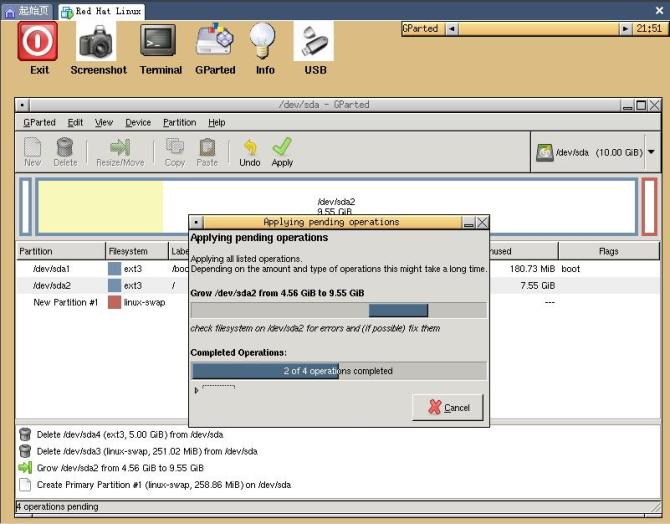Minimize the Applying pending operations dialog

pos(469,222)
